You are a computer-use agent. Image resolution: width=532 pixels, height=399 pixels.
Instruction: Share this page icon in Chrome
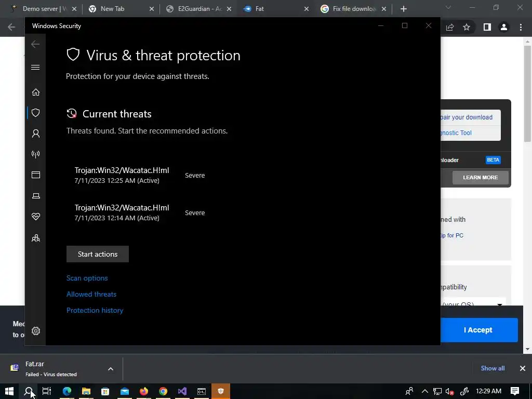[x=450, y=27]
